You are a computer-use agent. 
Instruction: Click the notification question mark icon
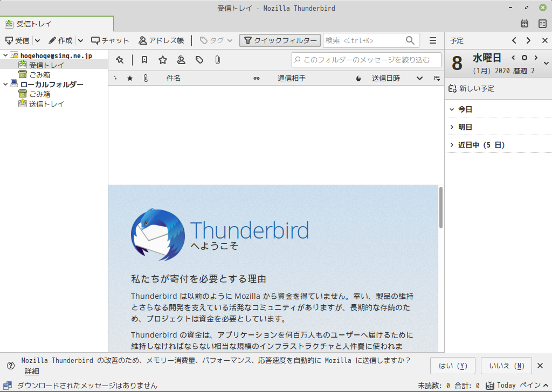[11, 366]
